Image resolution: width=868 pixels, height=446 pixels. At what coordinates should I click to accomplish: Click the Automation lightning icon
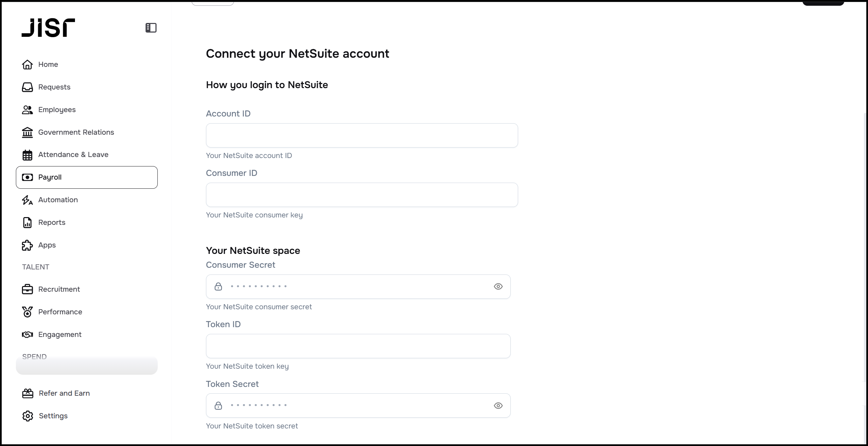(27, 200)
